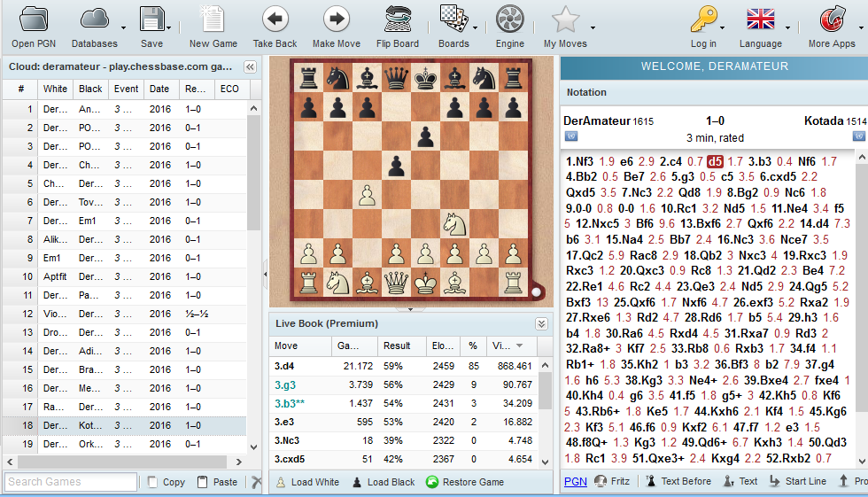The width and height of the screenshot is (868, 497).
Task: Collapse the cloud games panel
Action: 250,67
